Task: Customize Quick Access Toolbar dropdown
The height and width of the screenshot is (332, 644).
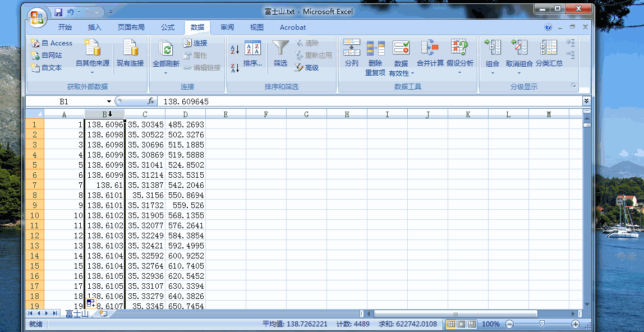Action: pos(111,12)
